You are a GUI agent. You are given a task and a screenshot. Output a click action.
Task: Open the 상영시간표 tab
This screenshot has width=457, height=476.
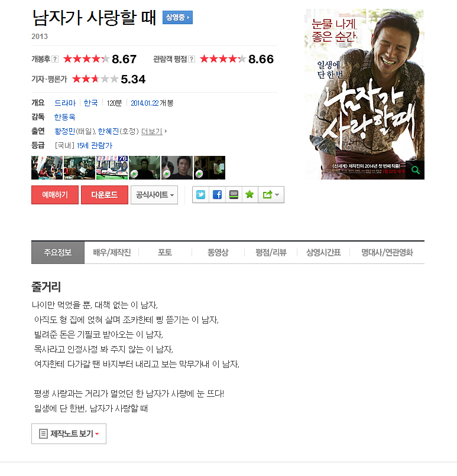pos(323,253)
